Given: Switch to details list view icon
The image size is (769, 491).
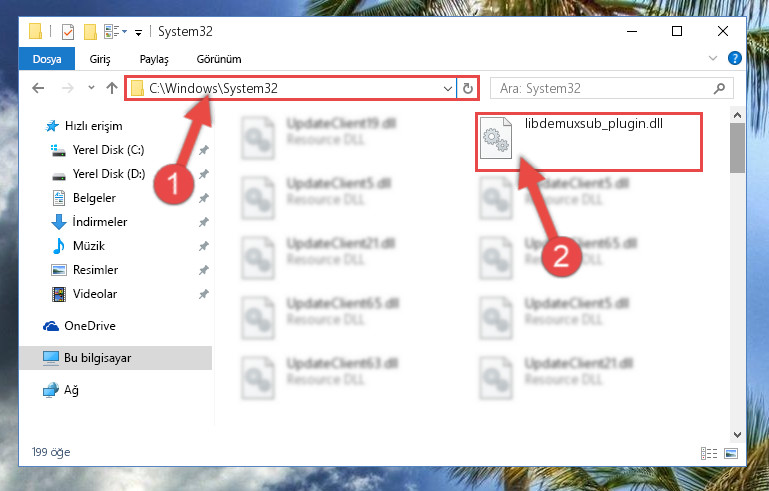Looking at the screenshot, I should [709, 453].
